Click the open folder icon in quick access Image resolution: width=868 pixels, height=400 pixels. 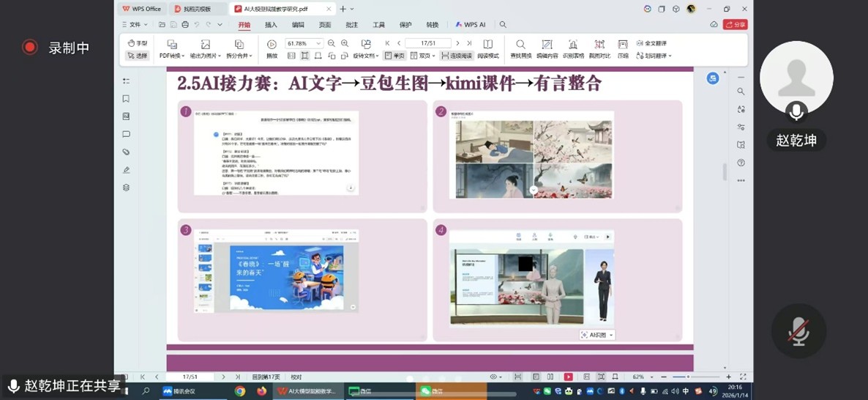point(162,24)
